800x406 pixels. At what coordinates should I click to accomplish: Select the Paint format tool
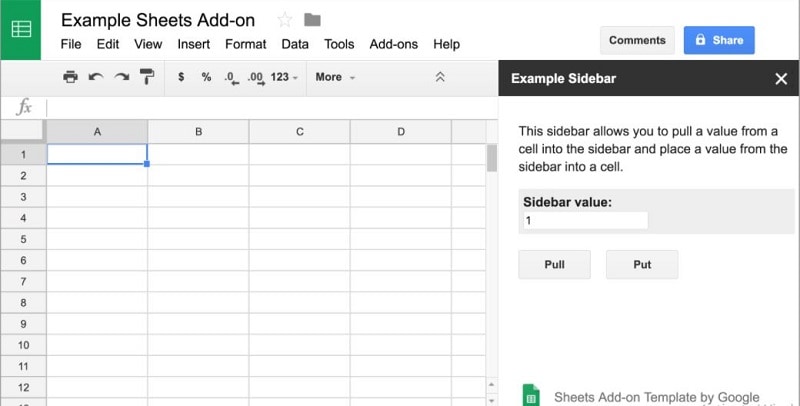147,77
